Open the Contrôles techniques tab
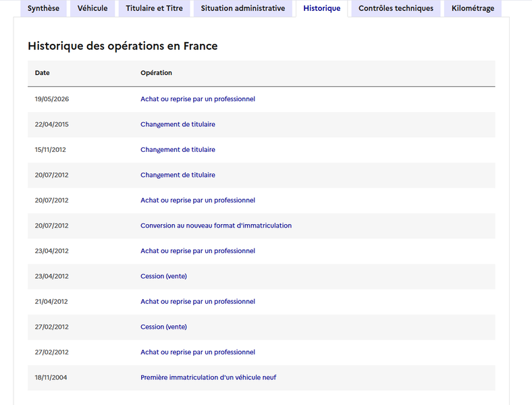Viewport: 532px width, 405px height. pos(396,8)
